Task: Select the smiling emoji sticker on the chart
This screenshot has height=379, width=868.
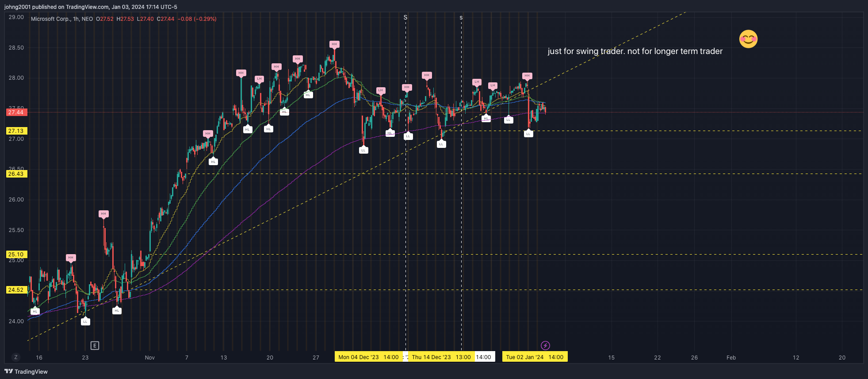Action: (x=748, y=39)
